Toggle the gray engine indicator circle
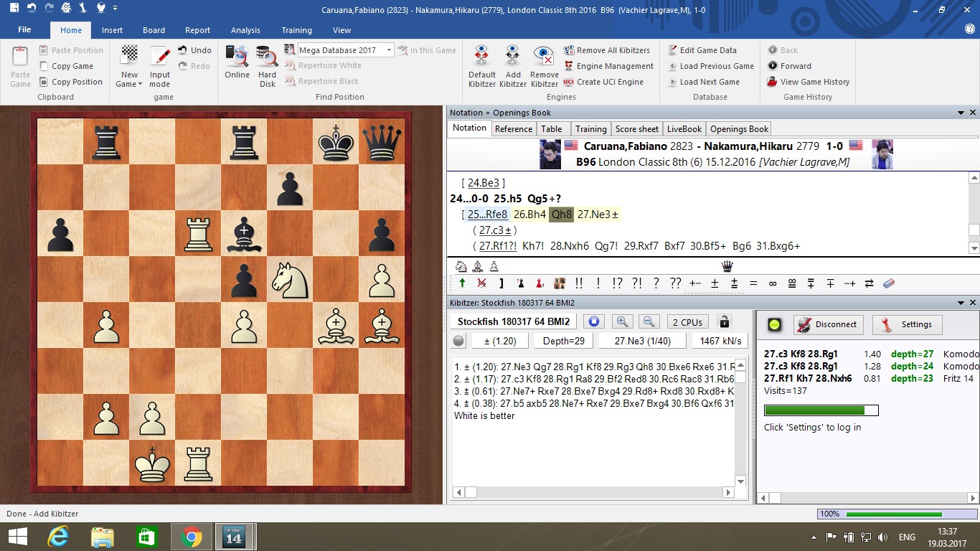The height and width of the screenshot is (551, 980). 458,341
